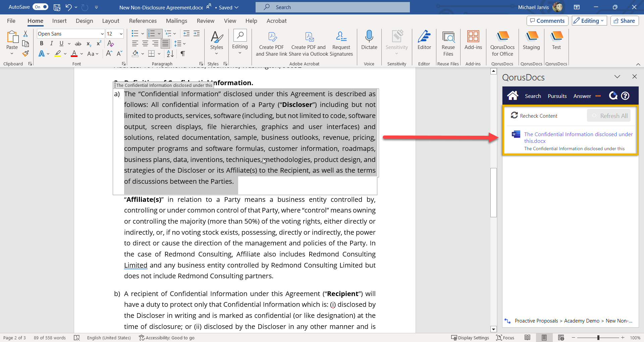Click the Recheck Content button
Image resolution: width=644 pixels, height=342 pixels.
pyautogui.click(x=534, y=116)
